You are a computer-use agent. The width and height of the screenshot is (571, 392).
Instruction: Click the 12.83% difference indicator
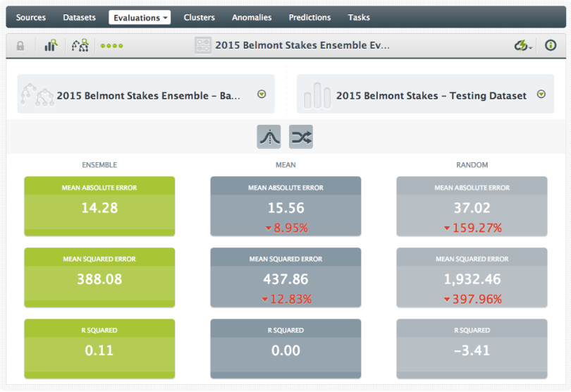[x=287, y=299]
